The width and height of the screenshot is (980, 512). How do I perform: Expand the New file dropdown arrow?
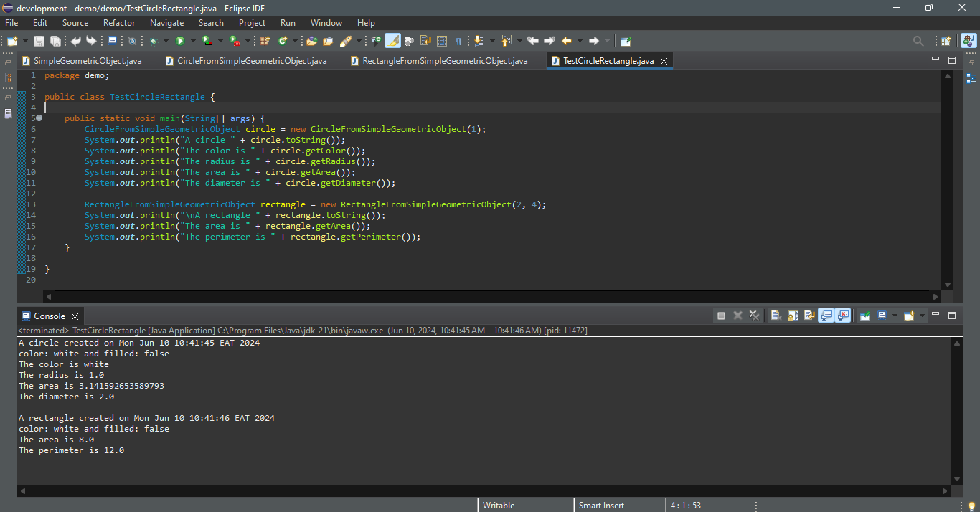click(x=25, y=41)
